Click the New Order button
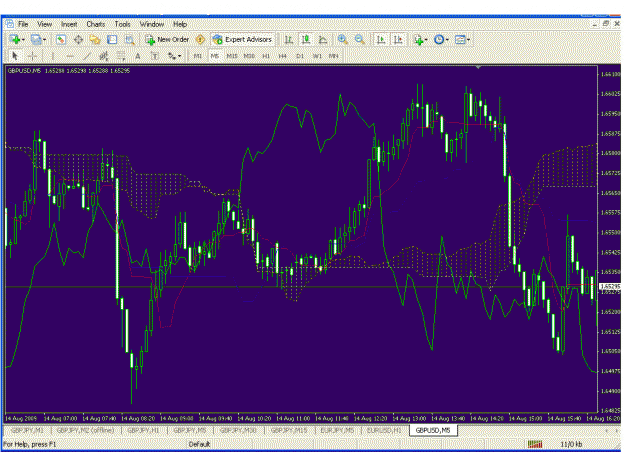This screenshot has width=625, height=452. tap(167, 39)
